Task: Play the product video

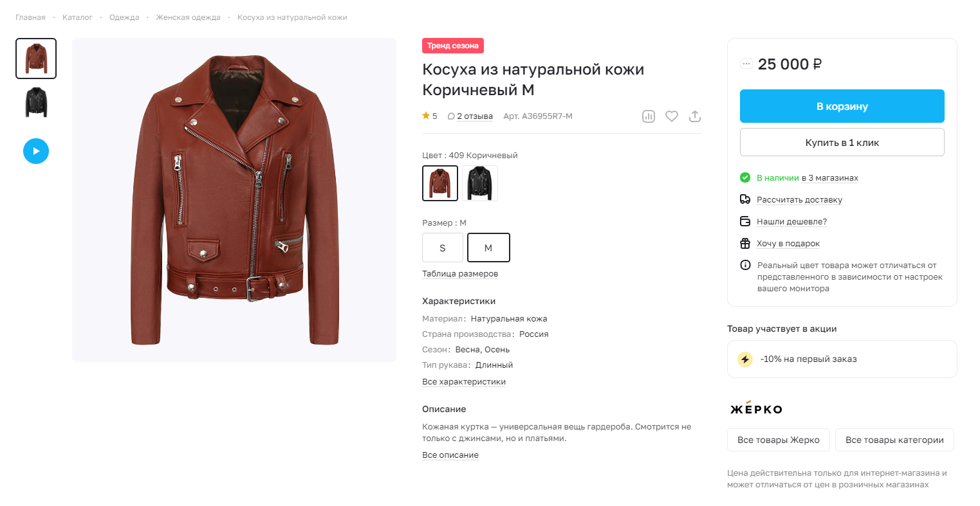Action: click(x=36, y=151)
